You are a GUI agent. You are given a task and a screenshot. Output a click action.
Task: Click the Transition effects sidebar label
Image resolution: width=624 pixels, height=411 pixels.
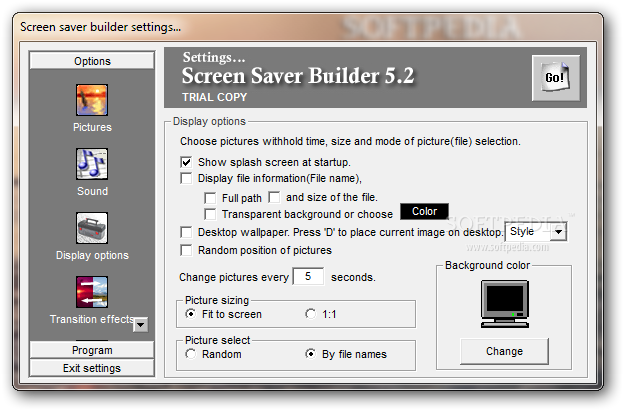(92, 319)
